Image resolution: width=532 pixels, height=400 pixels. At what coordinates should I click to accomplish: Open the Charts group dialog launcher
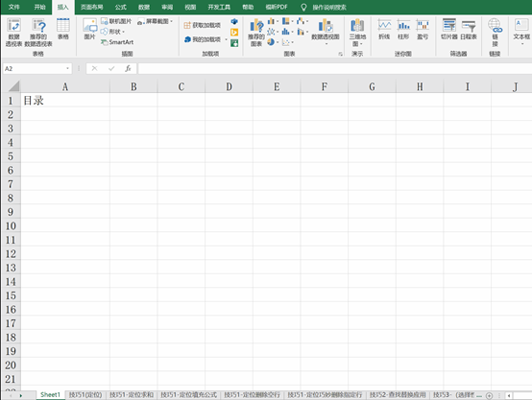coord(340,54)
